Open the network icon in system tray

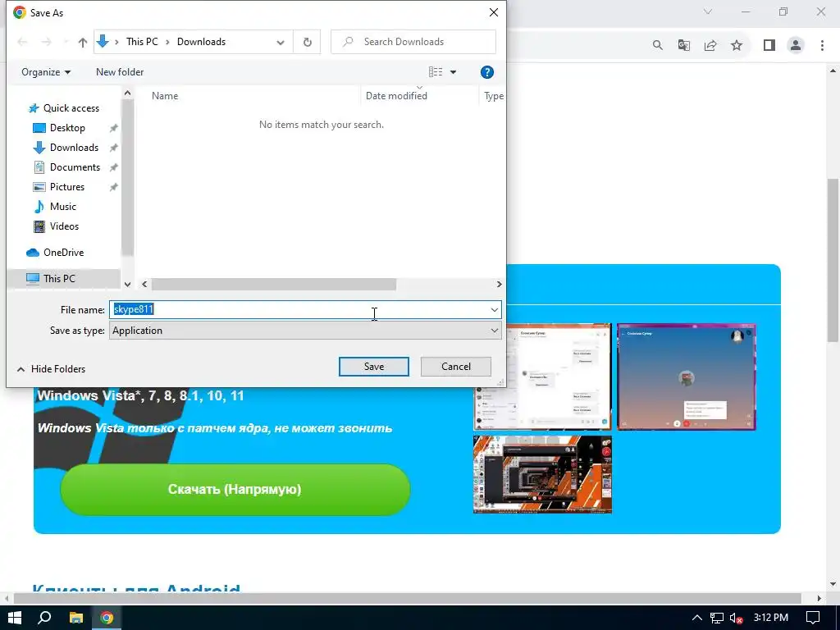[x=717, y=618]
